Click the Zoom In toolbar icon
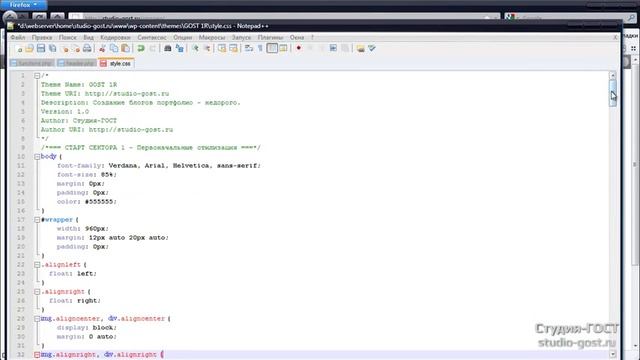 pyautogui.click(x=195, y=49)
